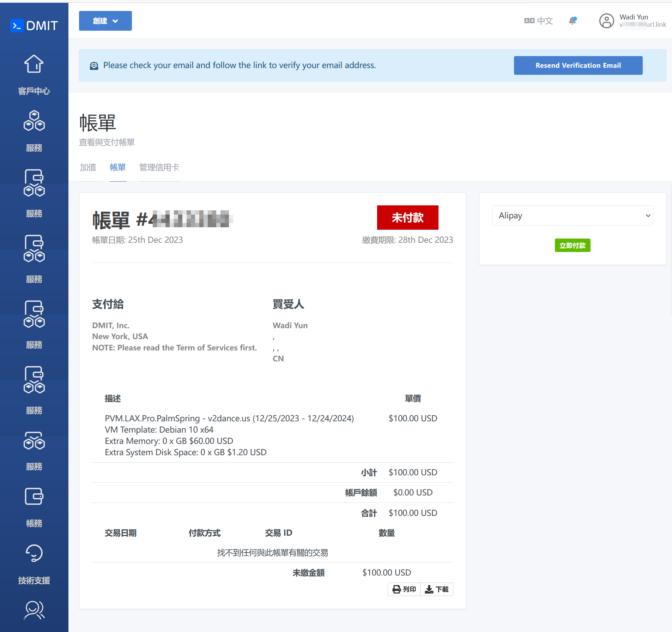Switch to the 加值 tab
The height and width of the screenshot is (632, 672).
tap(88, 167)
